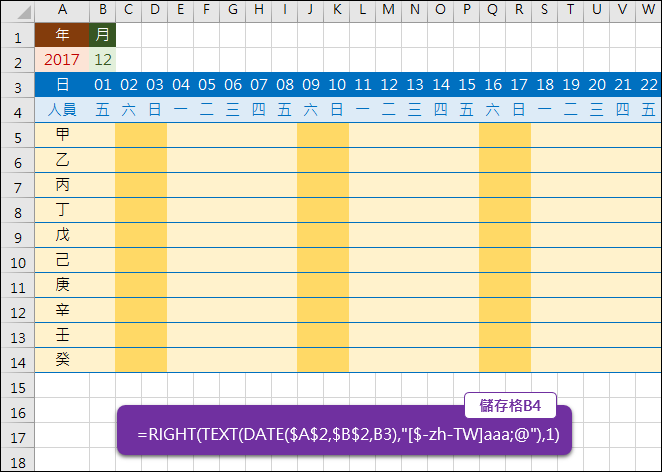Select row 1 header

point(18,35)
